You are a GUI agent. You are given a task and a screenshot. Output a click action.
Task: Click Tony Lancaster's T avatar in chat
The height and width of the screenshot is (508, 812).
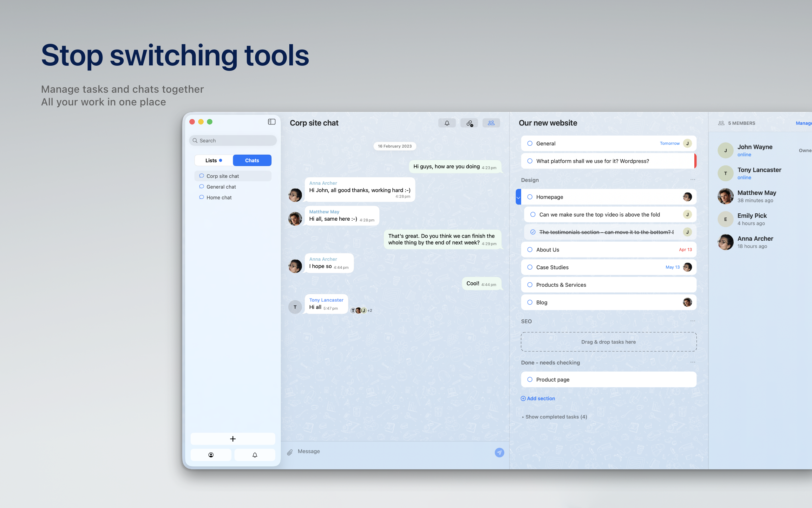[x=295, y=307]
